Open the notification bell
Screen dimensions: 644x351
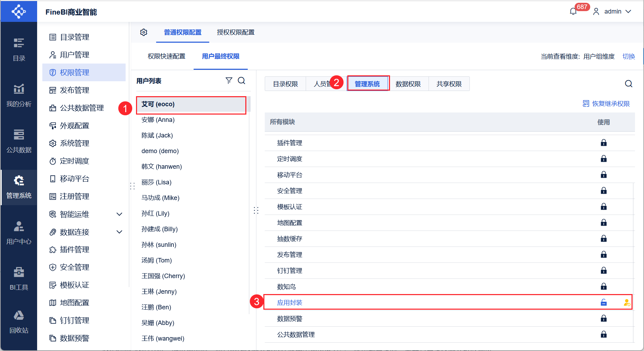[573, 11]
